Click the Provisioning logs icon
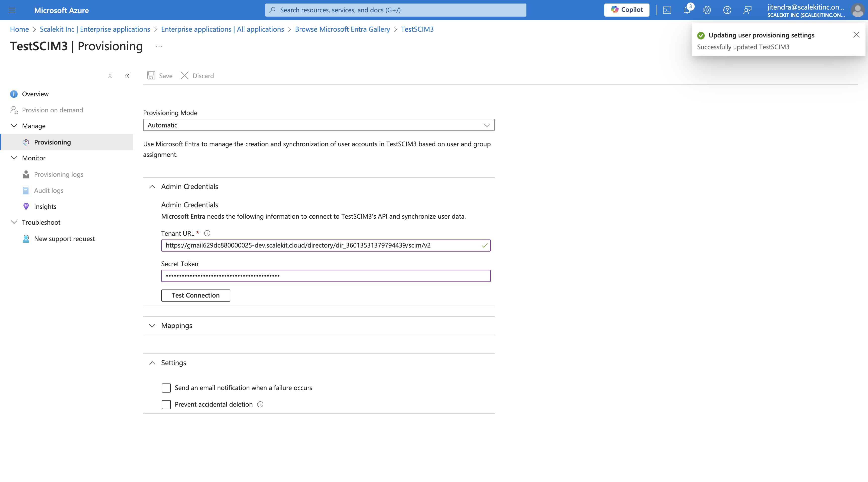Screen dimensions: 868x482 (x=26, y=174)
